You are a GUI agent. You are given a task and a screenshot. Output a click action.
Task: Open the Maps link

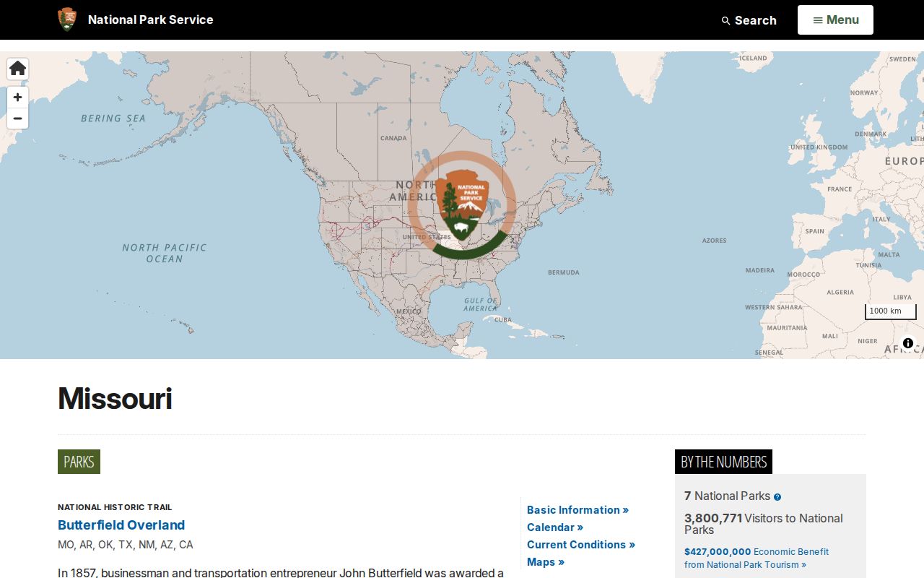click(546, 562)
